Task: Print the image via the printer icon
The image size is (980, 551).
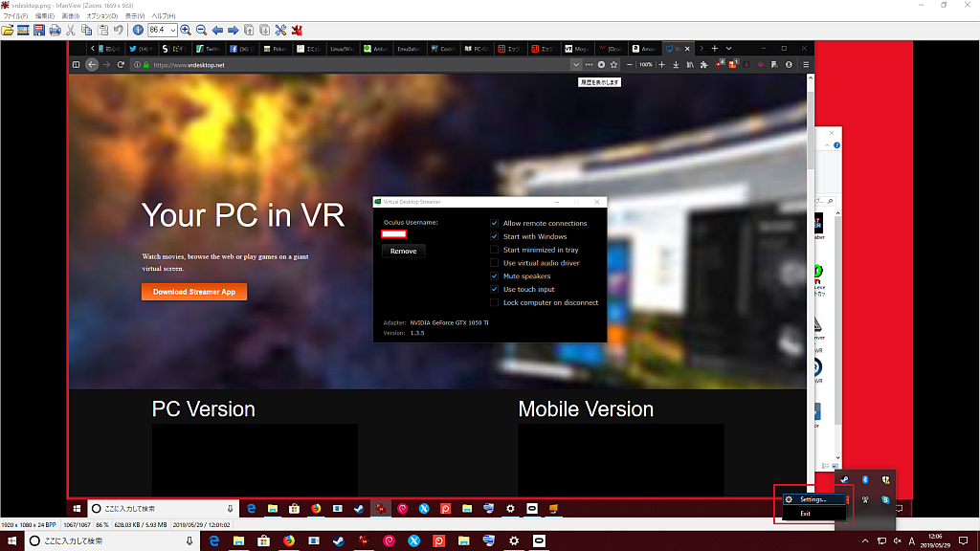Action: [x=55, y=30]
